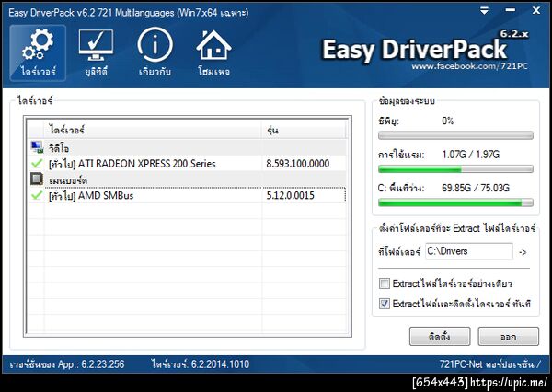Viewport: 552px width, 392px height.
Task: Click the รุ่น column header
Action: pyautogui.click(x=304, y=130)
